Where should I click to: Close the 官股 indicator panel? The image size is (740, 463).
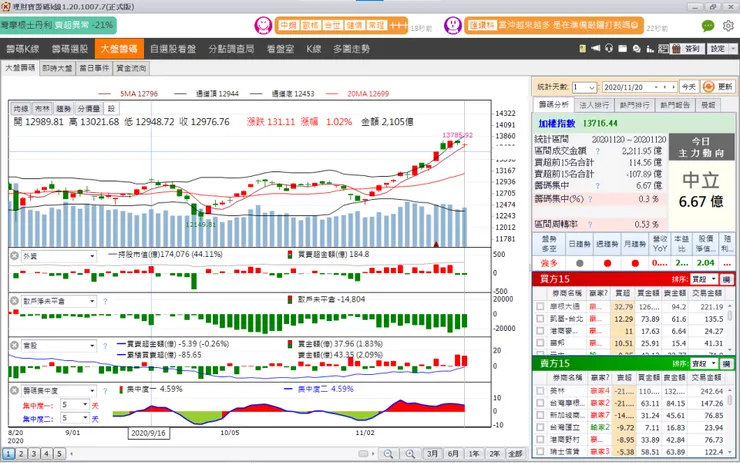[x=15, y=345]
